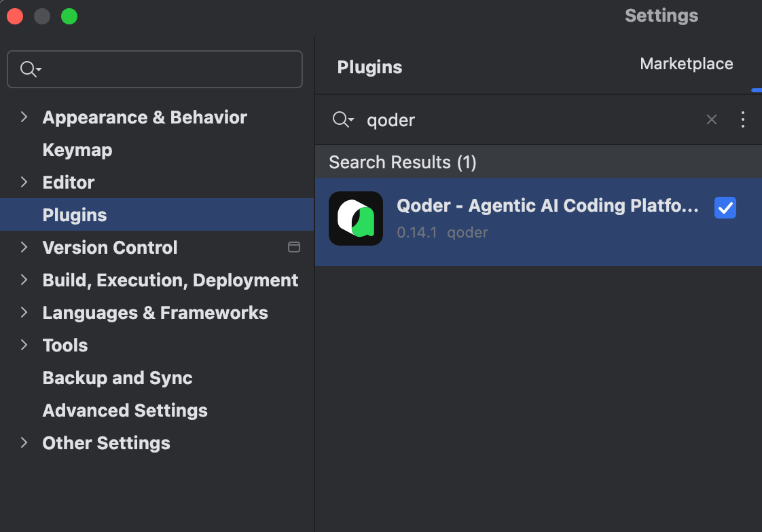762x532 pixels.
Task: Click the Qoder plugin logo icon
Action: click(x=356, y=218)
